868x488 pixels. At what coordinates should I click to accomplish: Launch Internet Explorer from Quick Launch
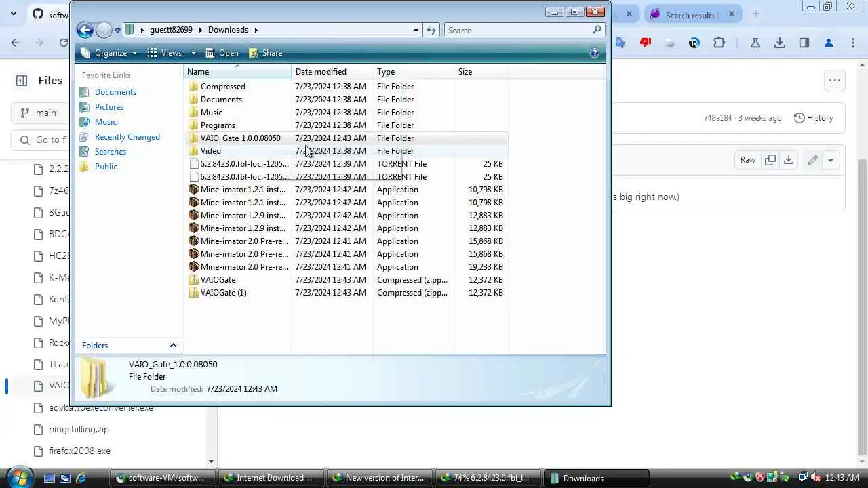tap(81, 478)
